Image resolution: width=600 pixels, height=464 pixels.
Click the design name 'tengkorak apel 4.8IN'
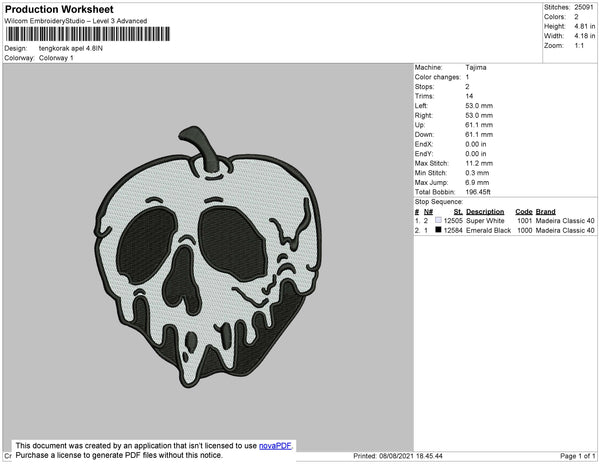71,49
